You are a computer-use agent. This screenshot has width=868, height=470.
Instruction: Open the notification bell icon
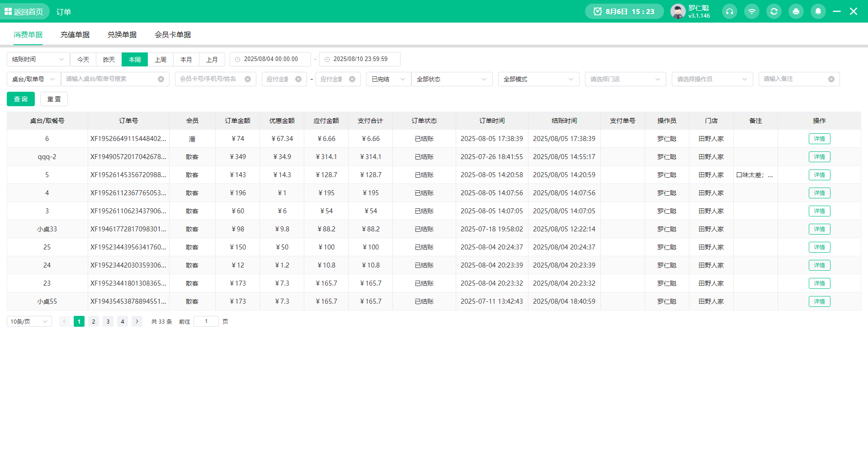click(x=818, y=11)
